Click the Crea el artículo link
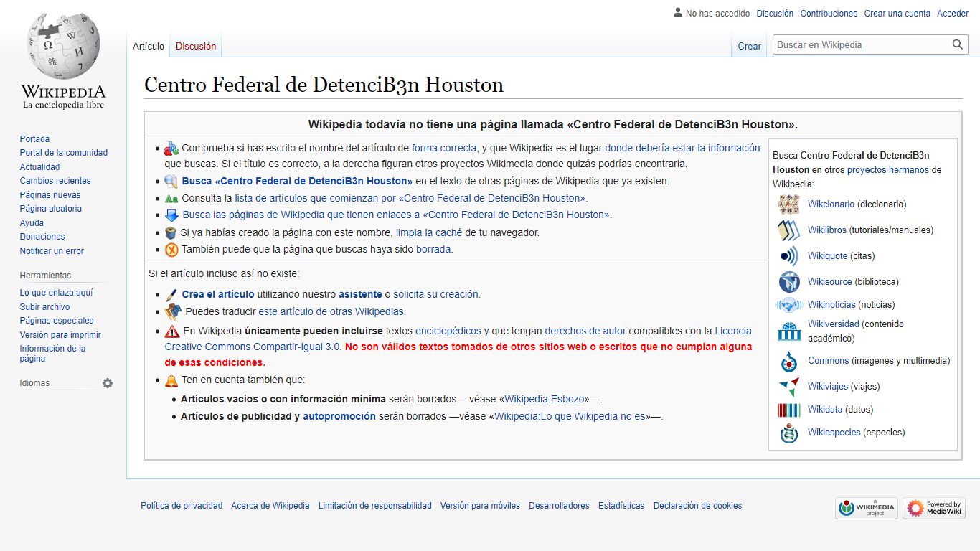Image resolution: width=980 pixels, height=551 pixels. [x=218, y=294]
